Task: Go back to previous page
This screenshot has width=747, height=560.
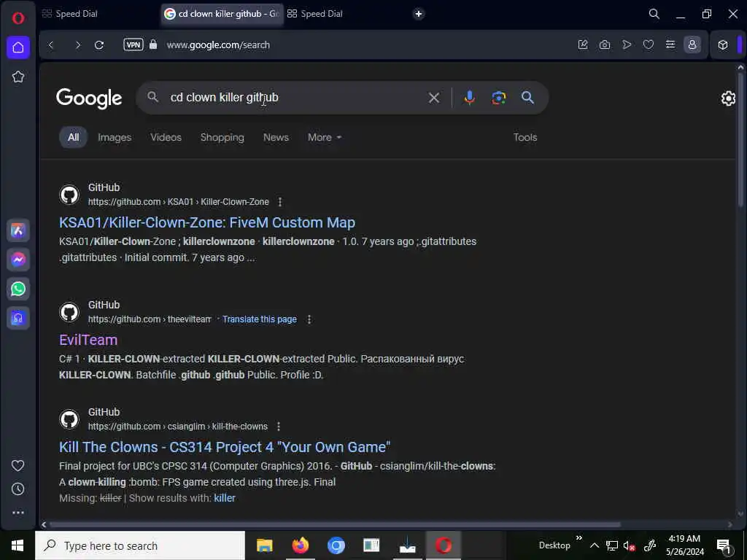Action: coord(51,44)
